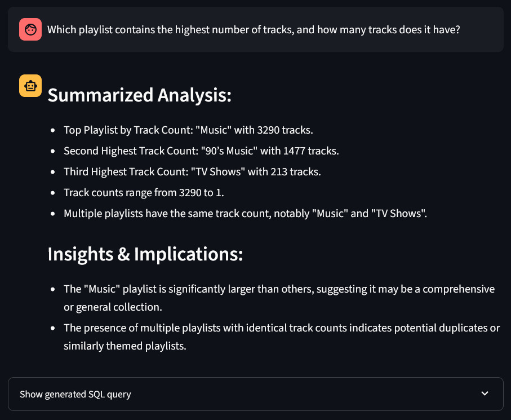Click the 'Second Highest Track Count' line

[201, 151]
